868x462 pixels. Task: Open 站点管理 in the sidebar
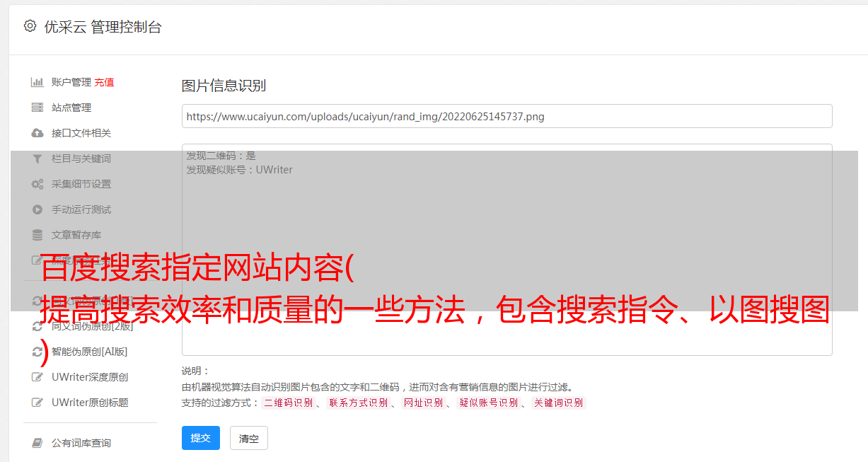click(71, 108)
